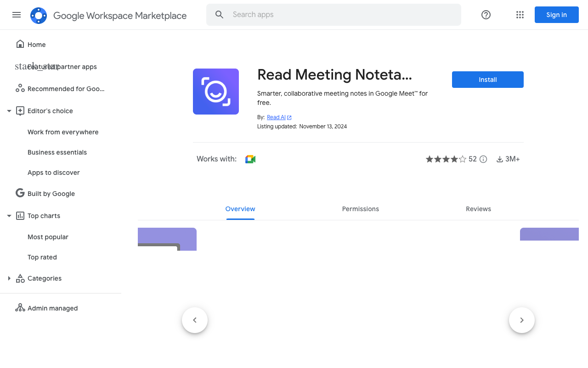Image resolution: width=588 pixels, height=368 pixels.
Task: Click the Google Meet icon
Action: [250, 159]
